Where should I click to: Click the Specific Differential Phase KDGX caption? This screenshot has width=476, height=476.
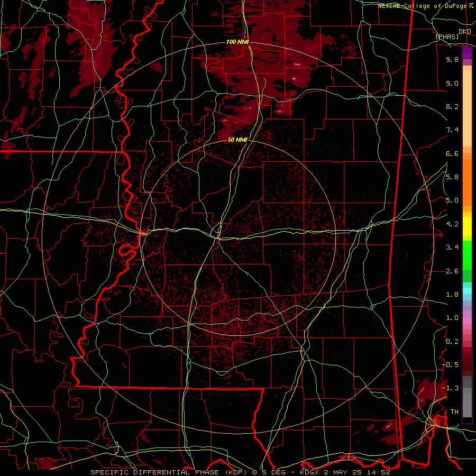pos(241,472)
